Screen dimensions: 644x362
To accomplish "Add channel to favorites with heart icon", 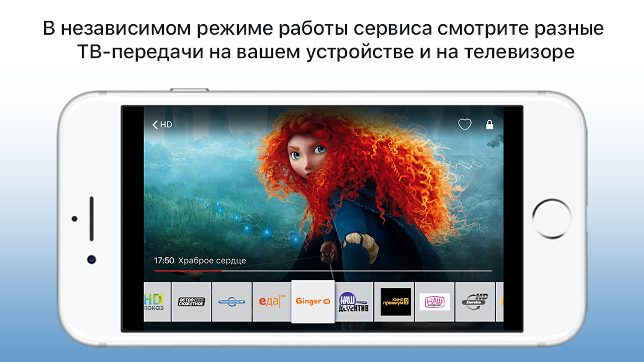I will tap(465, 124).
